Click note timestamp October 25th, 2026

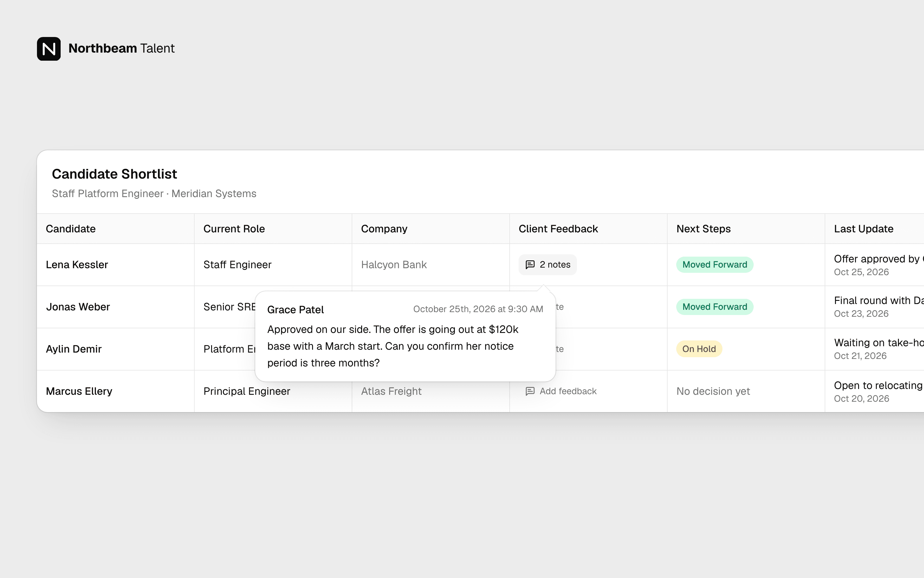tap(478, 309)
